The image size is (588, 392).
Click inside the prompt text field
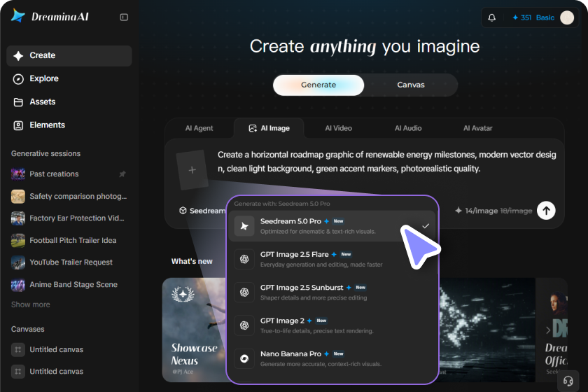(x=386, y=162)
